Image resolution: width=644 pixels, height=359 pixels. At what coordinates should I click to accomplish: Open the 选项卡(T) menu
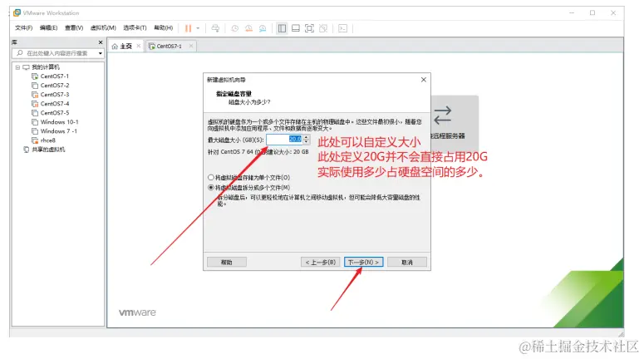pyautogui.click(x=135, y=28)
